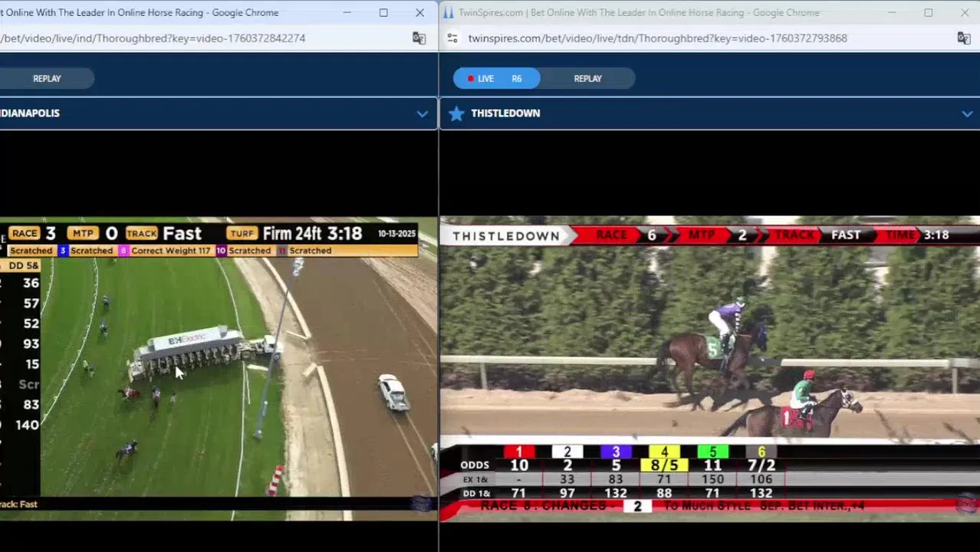980x552 pixels.
Task: Focus the twinspires.com URL in Thistledown address bar
Action: click(657, 38)
